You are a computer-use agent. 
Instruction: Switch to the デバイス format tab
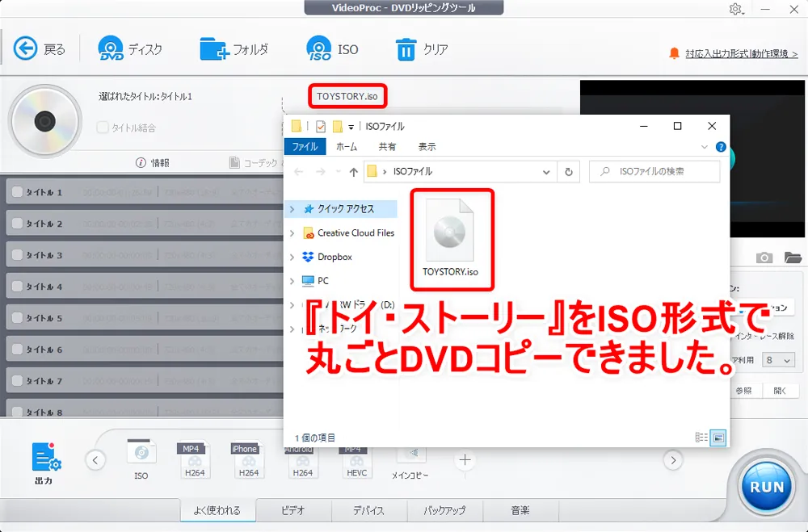pos(368,510)
